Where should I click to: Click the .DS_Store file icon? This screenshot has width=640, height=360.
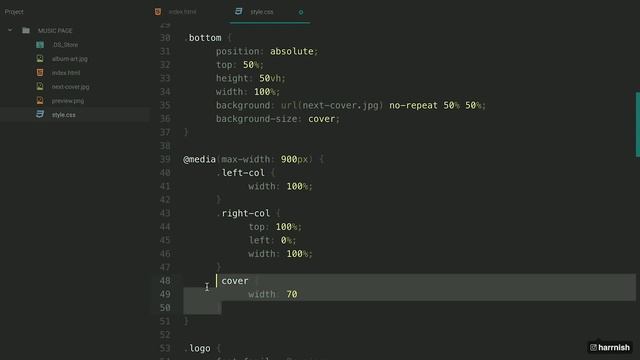[40, 44]
